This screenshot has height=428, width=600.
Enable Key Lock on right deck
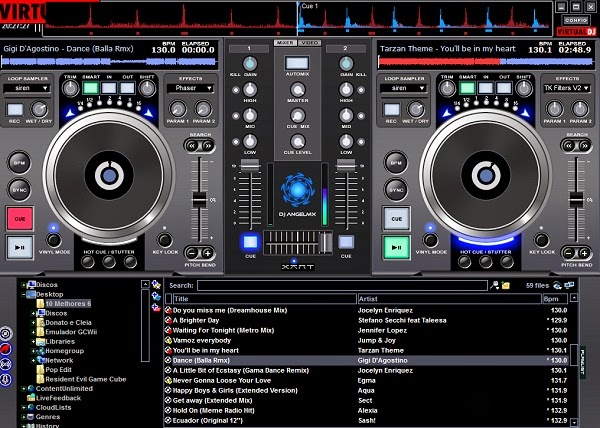point(541,240)
